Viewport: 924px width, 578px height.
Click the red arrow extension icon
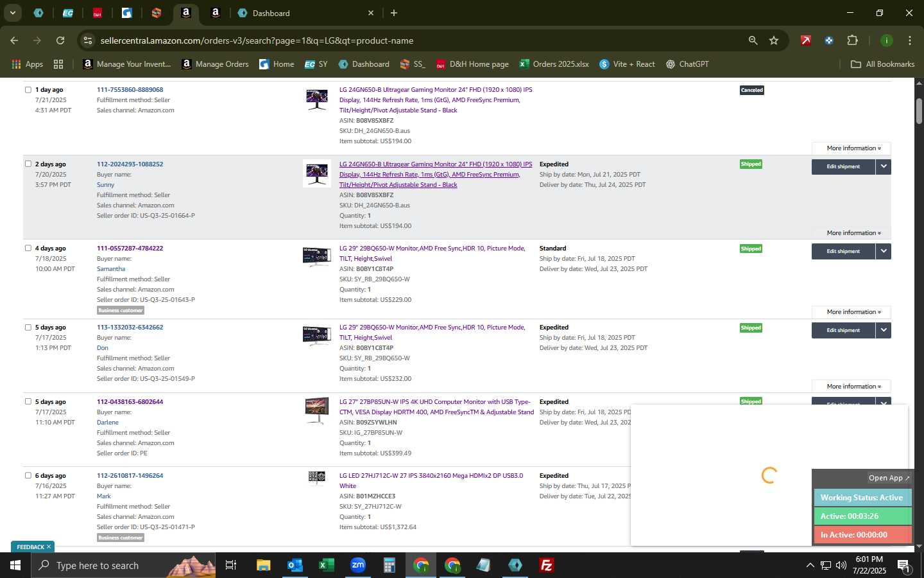805,40
